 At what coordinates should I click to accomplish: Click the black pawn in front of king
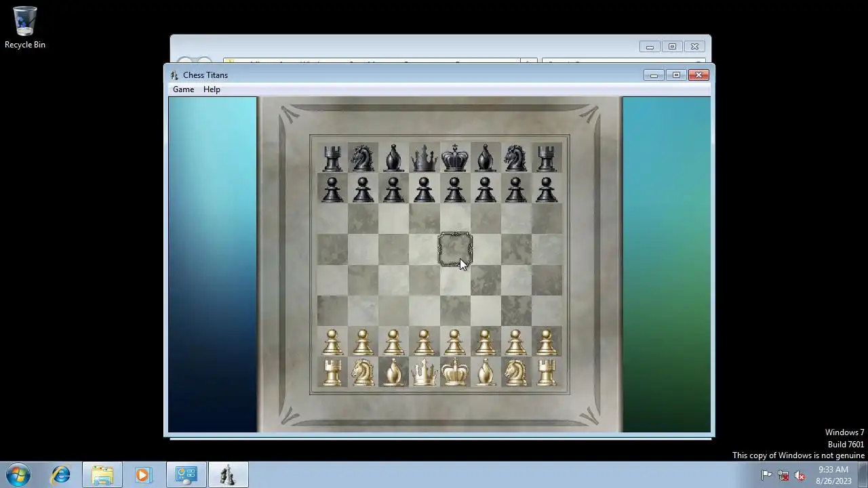[455, 189]
